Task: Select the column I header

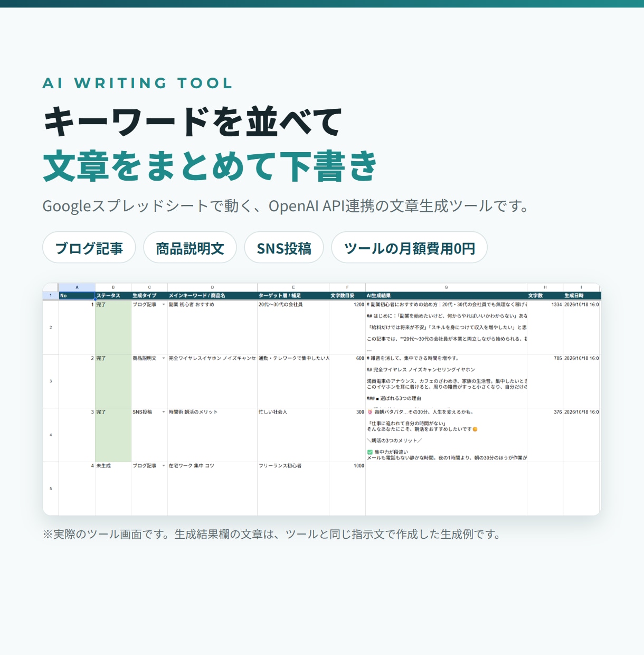Action: (582, 287)
